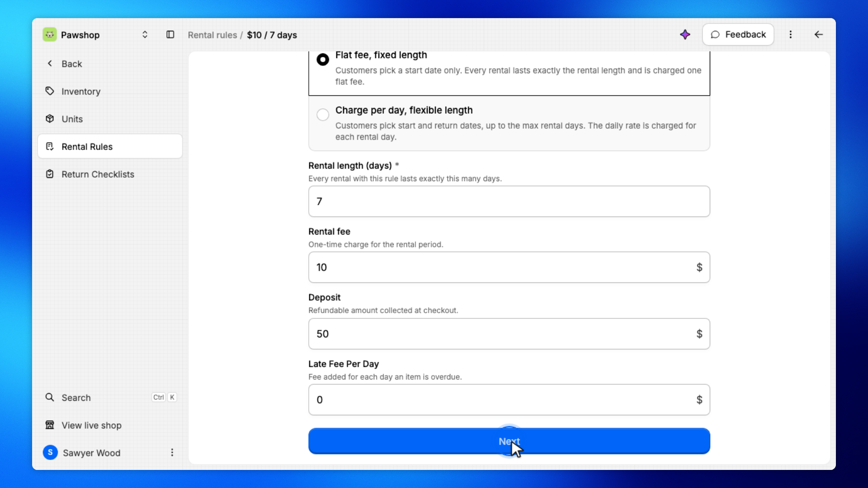Open the Feedback button

tap(738, 34)
